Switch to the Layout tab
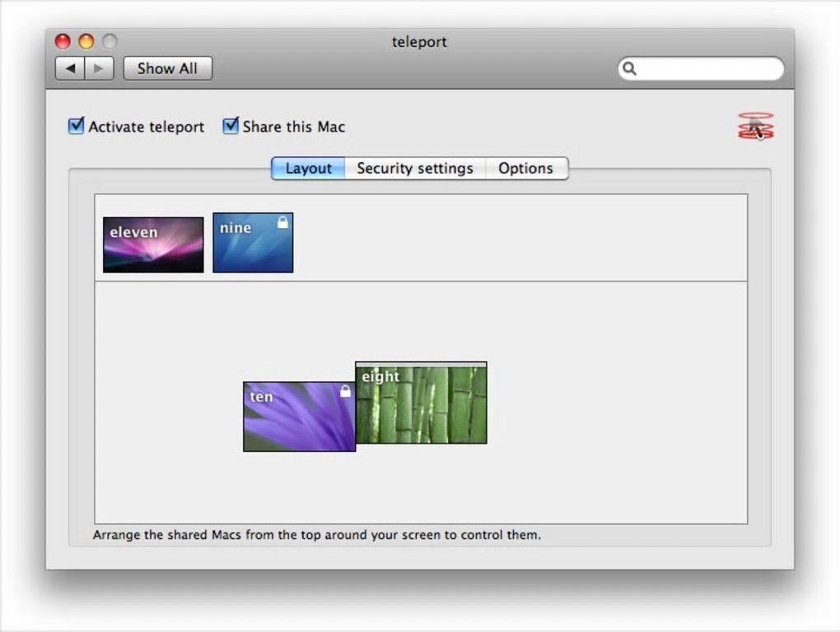Screen dimensions: 840x632 coord(308,168)
